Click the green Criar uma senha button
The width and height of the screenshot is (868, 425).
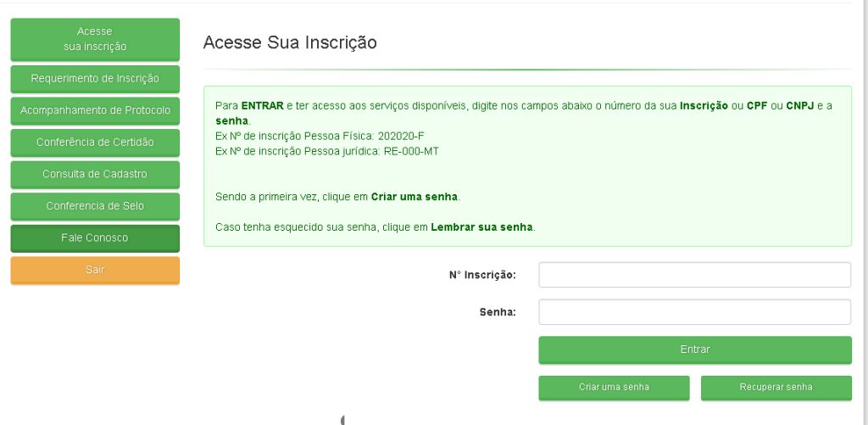pos(614,387)
